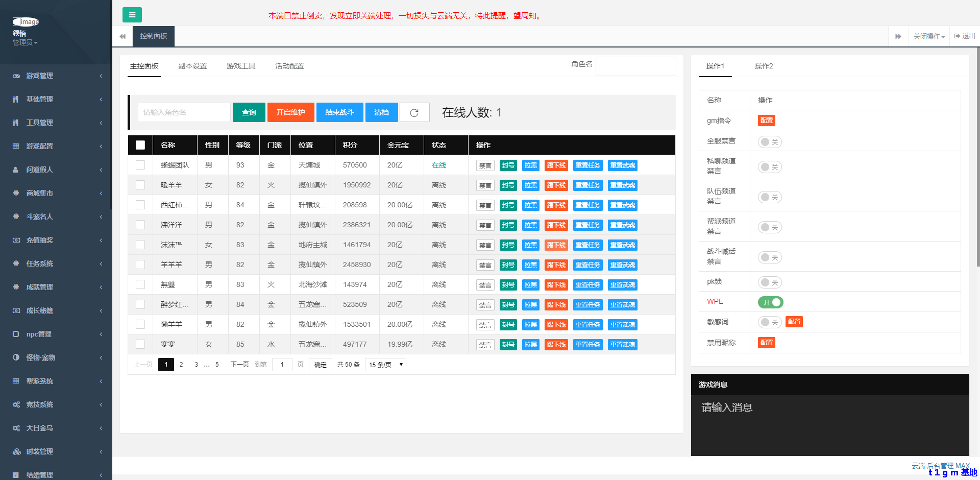The height and width of the screenshot is (480, 980).
Task: Click the 退出 logout icon
Action: [x=957, y=36]
